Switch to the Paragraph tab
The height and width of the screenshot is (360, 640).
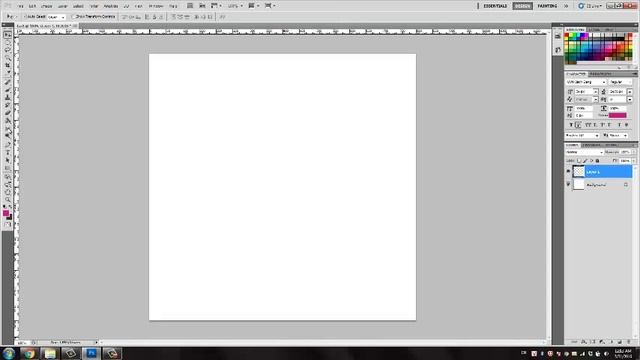click(600, 74)
